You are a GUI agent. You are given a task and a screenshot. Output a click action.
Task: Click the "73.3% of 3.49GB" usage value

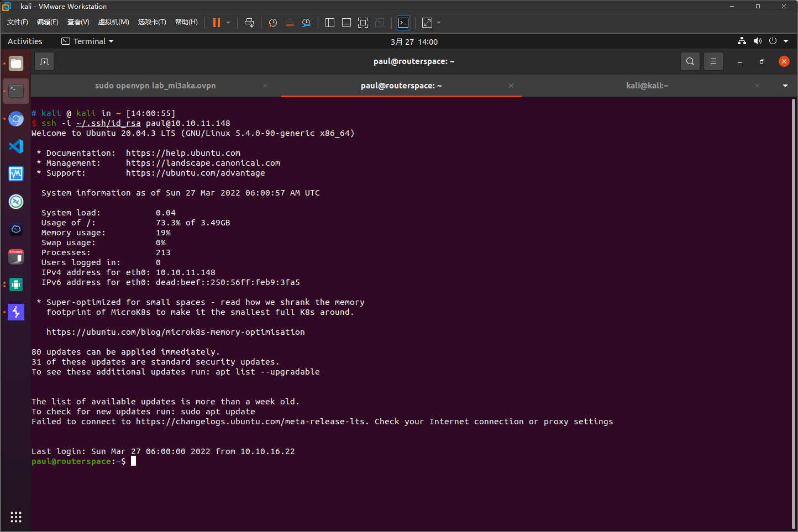193,223
